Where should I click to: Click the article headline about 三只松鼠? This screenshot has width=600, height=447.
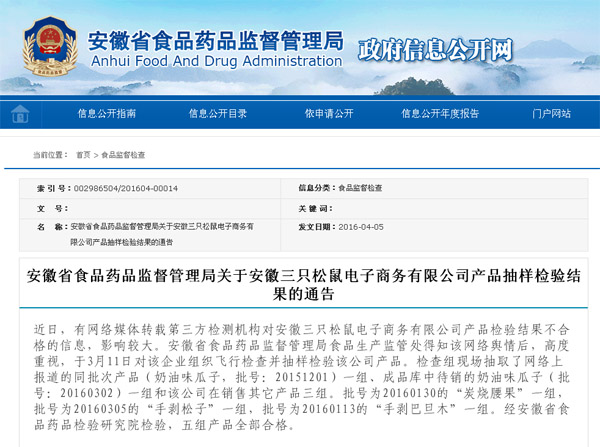pyautogui.click(x=304, y=285)
